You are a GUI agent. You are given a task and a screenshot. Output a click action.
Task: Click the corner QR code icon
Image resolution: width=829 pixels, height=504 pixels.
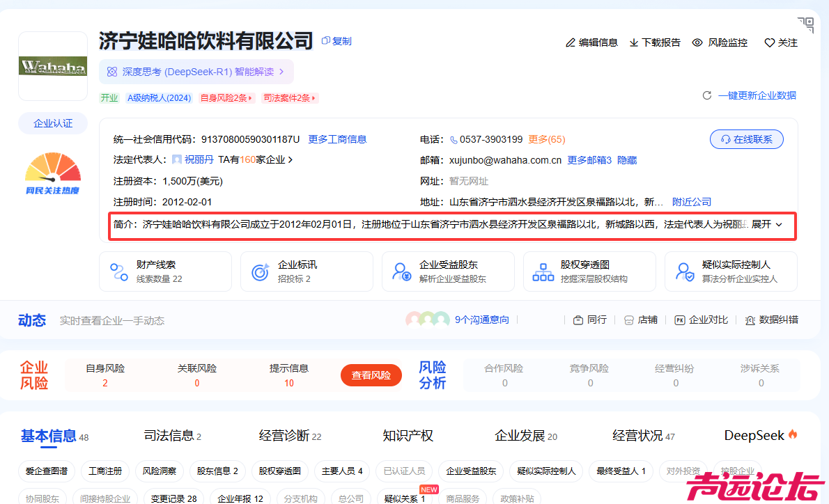click(x=806, y=24)
